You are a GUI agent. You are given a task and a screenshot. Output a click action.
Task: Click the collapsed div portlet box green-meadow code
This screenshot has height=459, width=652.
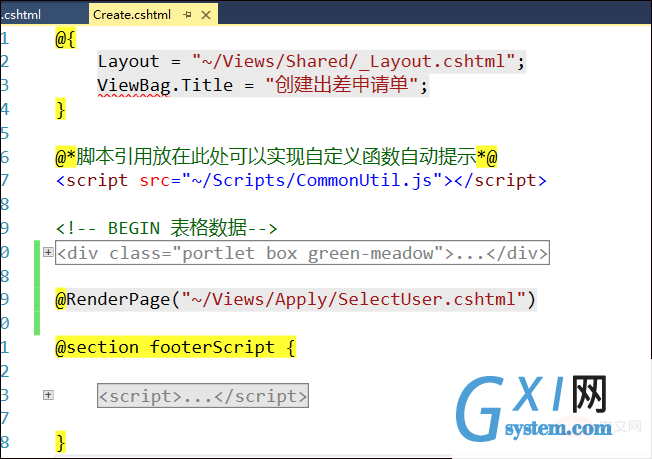[302, 252]
